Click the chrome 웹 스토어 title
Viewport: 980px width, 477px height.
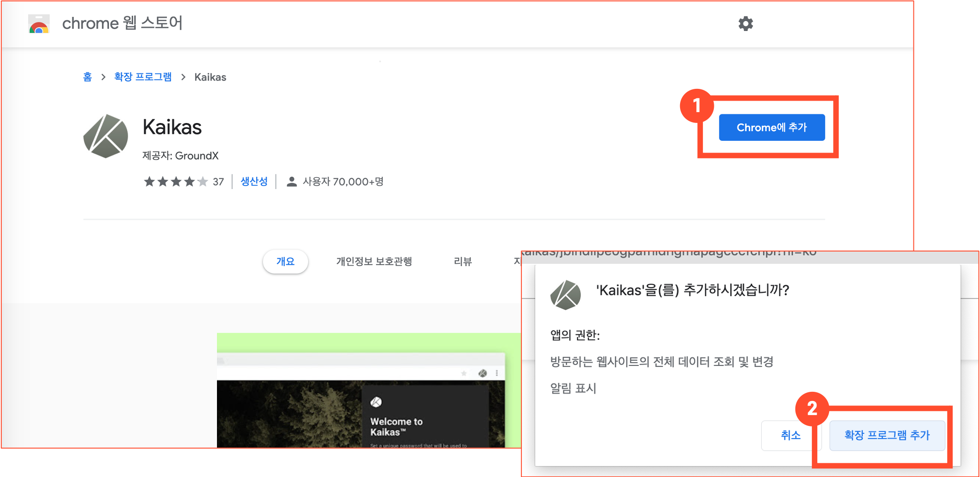pyautogui.click(x=122, y=23)
